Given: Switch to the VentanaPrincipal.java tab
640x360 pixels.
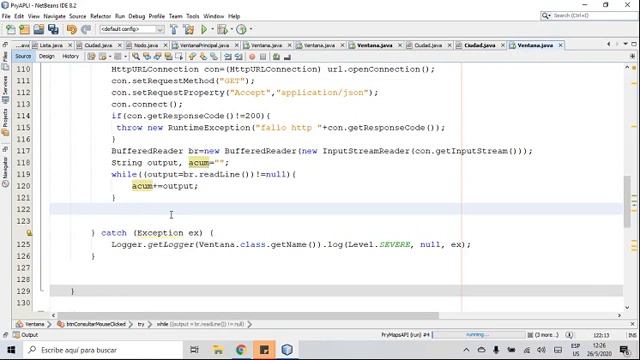Looking at the screenshot, I should click(204, 45).
